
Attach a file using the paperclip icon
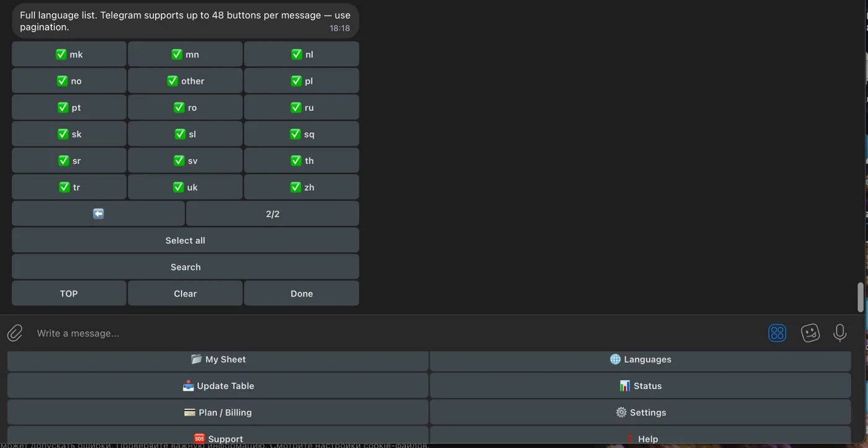[14, 333]
